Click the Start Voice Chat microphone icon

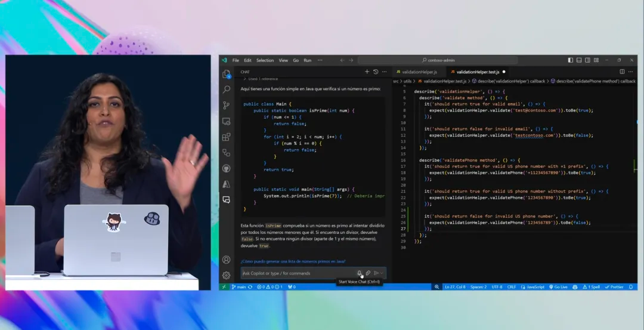click(x=360, y=273)
